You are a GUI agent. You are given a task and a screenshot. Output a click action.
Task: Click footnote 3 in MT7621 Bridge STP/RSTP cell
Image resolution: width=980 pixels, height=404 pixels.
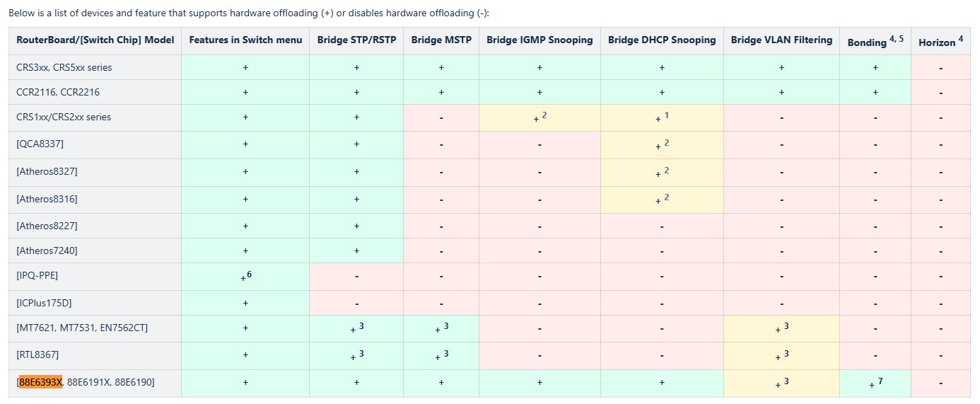pyautogui.click(x=361, y=326)
